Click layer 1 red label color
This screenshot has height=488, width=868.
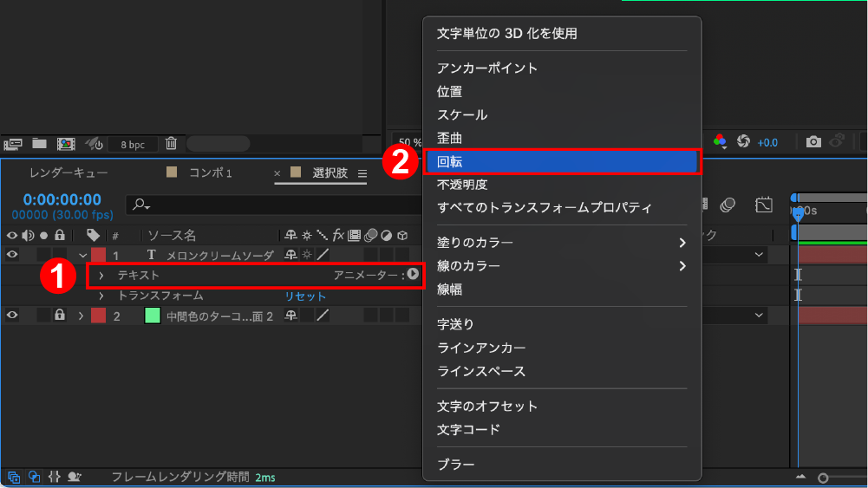pos(99,255)
